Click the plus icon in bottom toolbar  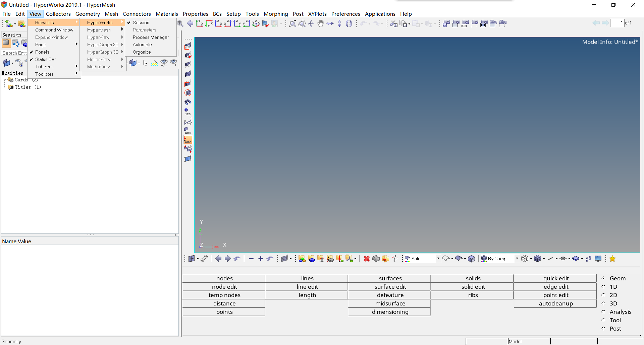[261, 259]
